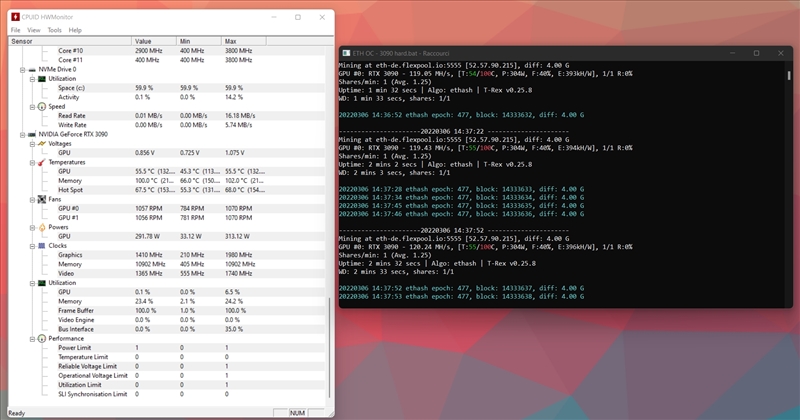Click the terminal line with 120.24 MH/s
Viewport: 800px width, 420px height.
pos(485,247)
